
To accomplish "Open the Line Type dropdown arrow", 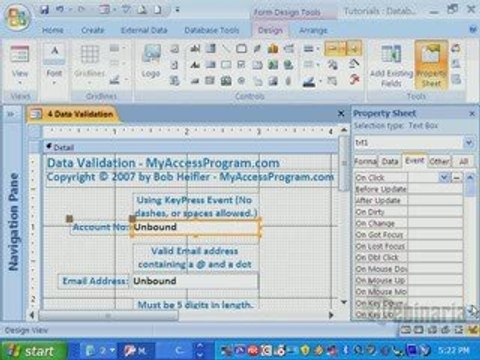I will 318,65.
